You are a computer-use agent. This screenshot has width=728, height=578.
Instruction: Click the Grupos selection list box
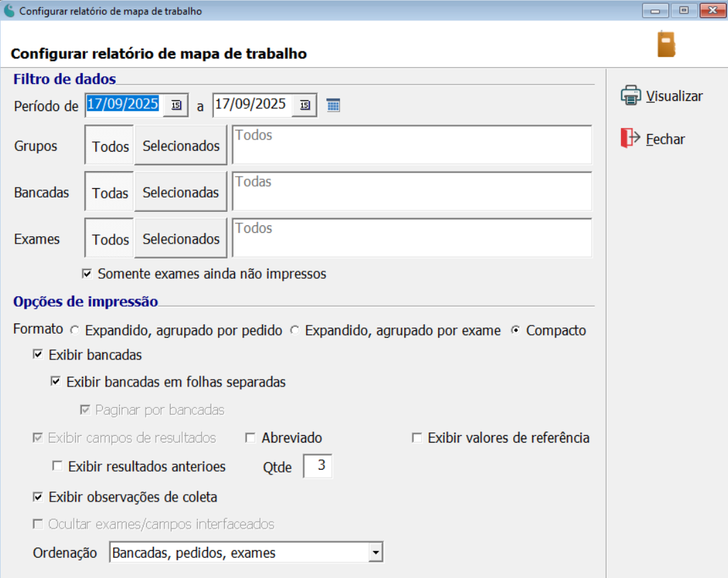point(412,145)
